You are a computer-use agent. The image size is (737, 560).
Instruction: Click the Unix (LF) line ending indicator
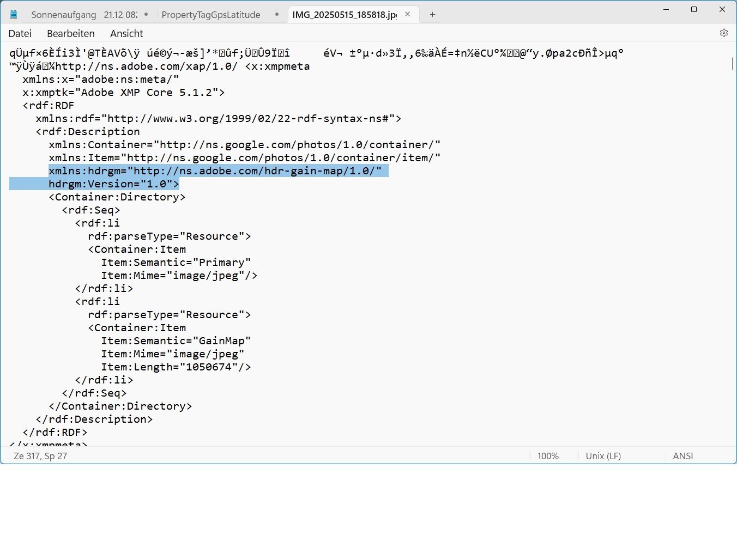pyautogui.click(x=603, y=456)
